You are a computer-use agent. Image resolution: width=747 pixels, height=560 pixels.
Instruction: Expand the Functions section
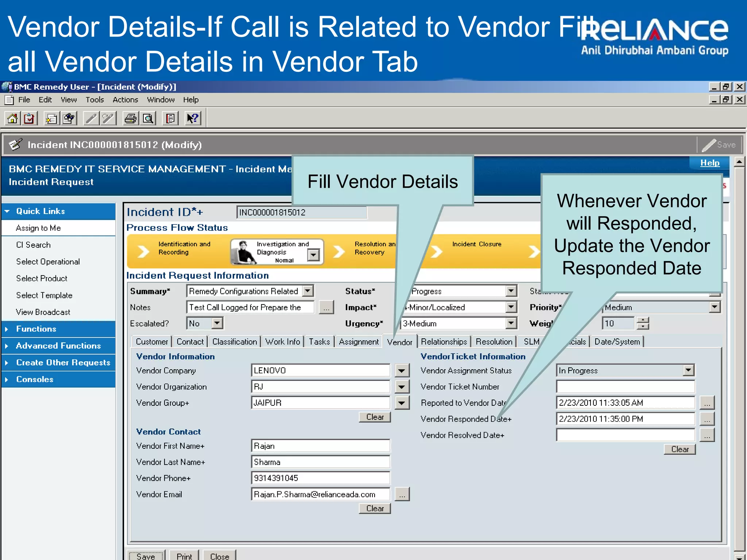click(7, 329)
